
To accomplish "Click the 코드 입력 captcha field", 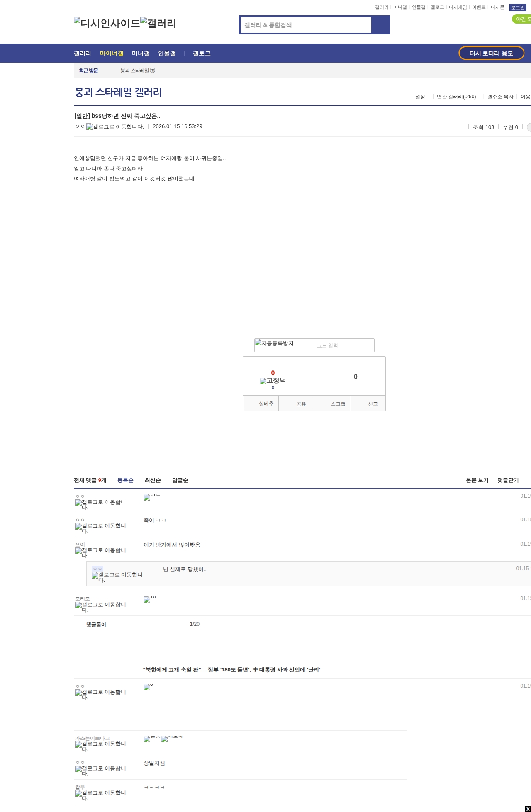I will click(x=343, y=345).
